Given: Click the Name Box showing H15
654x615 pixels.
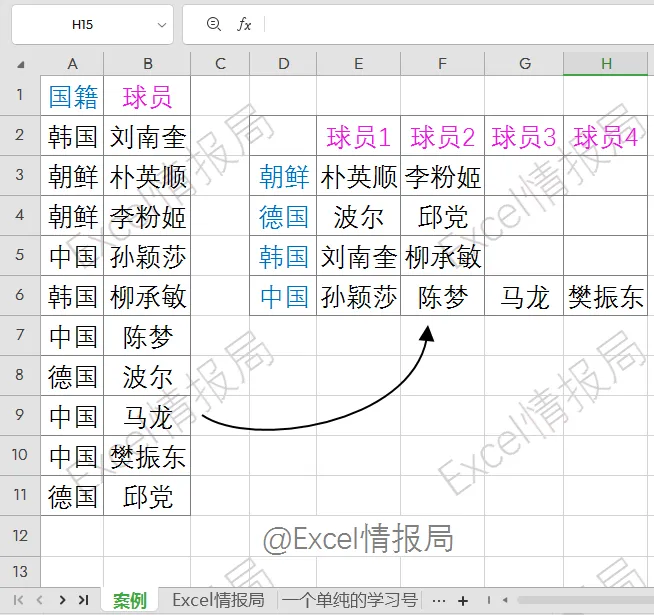Looking at the screenshot, I should pos(92,25).
